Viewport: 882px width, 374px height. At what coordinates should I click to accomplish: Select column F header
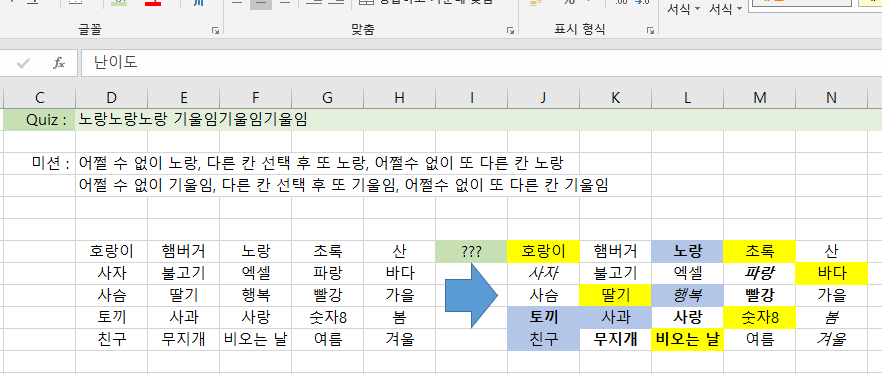pos(255,98)
